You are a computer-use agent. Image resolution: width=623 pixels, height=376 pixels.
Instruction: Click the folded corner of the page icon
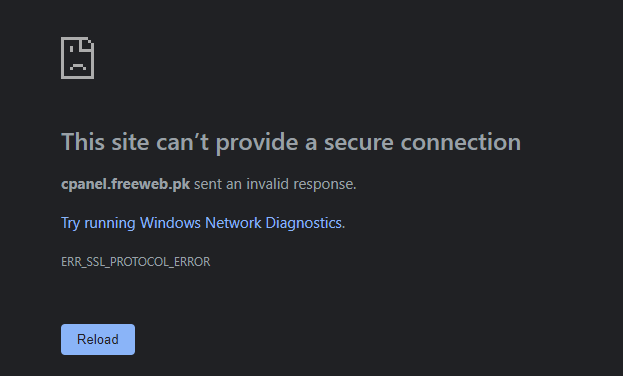(88, 43)
